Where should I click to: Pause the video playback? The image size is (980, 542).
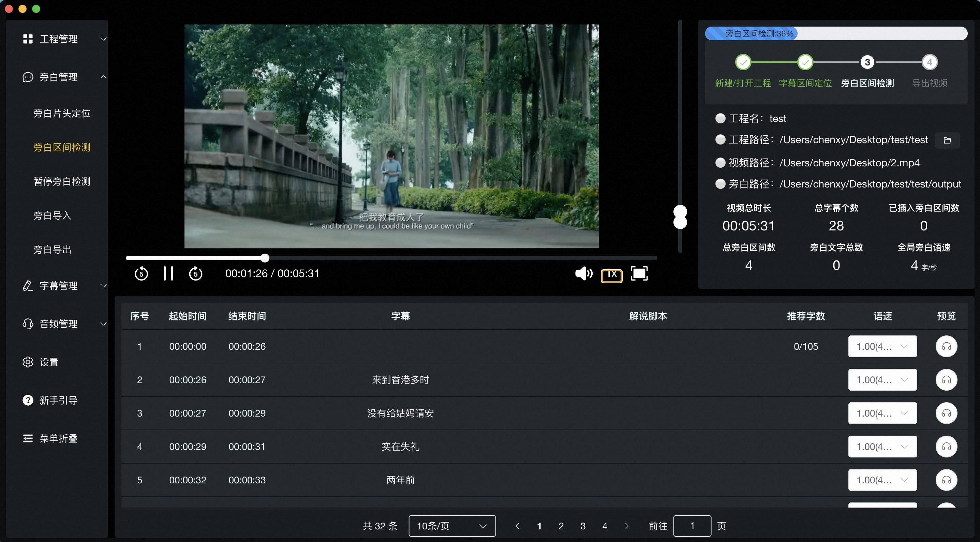[x=168, y=273]
